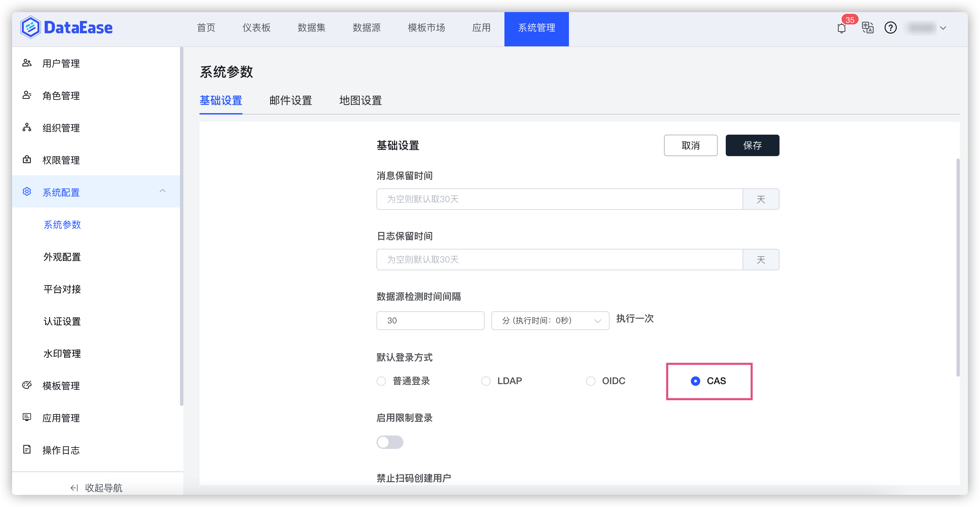Screen dimensions: 980x507
Task: Select the 用户管理 user icon in sidebar
Action: tap(27, 63)
